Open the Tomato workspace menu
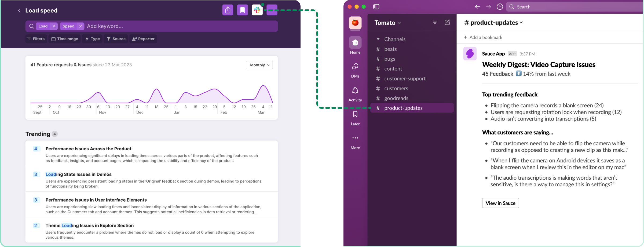The width and height of the screenshot is (644, 247). click(x=388, y=23)
